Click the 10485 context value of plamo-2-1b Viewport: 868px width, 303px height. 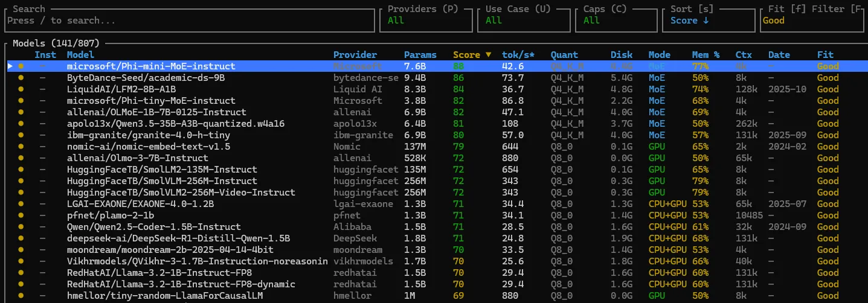point(749,215)
